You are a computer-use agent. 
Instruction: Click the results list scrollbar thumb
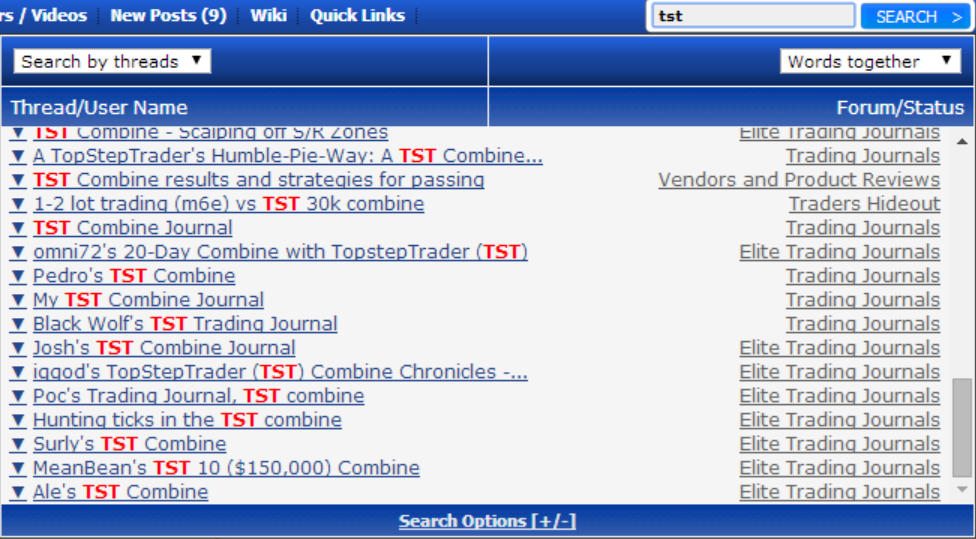tap(962, 428)
